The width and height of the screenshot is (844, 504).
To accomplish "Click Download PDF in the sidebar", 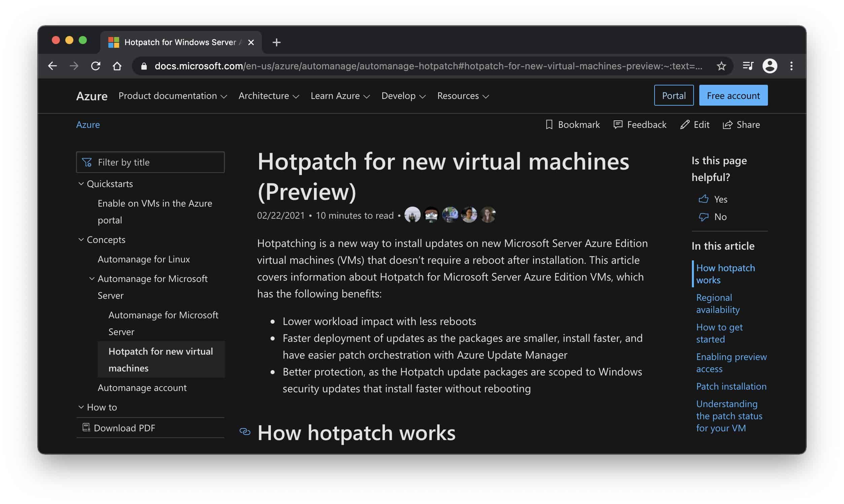I will (x=118, y=428).
